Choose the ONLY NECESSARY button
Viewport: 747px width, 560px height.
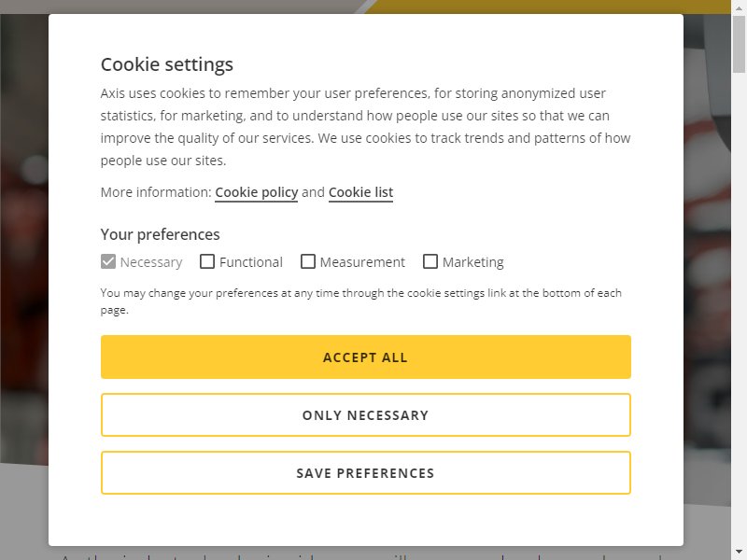coord(365,414)
